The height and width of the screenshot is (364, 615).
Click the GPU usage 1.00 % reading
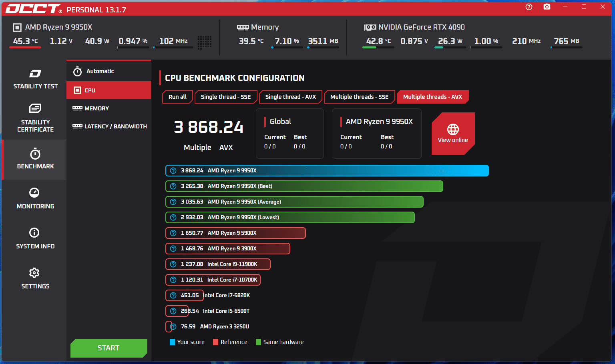pos(486,41)
